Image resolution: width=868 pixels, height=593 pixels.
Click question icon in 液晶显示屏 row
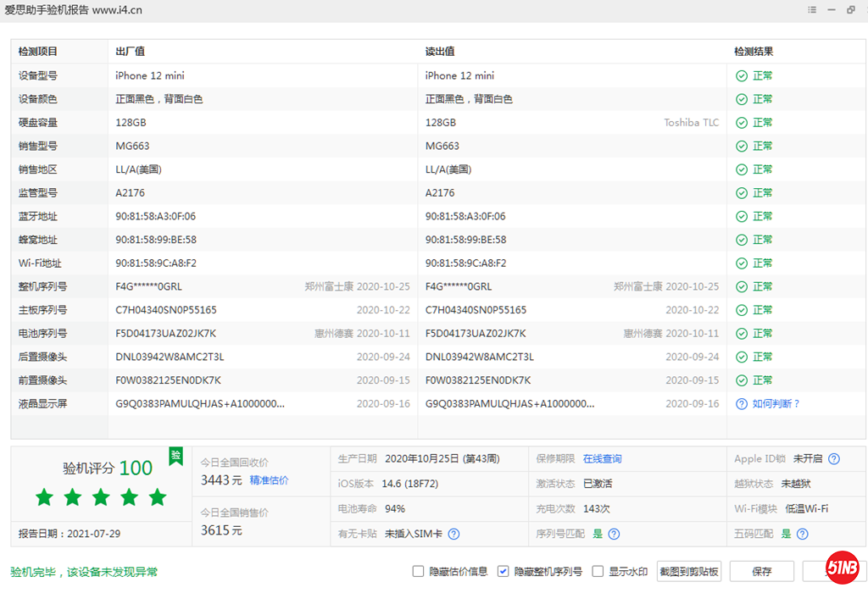742,404
